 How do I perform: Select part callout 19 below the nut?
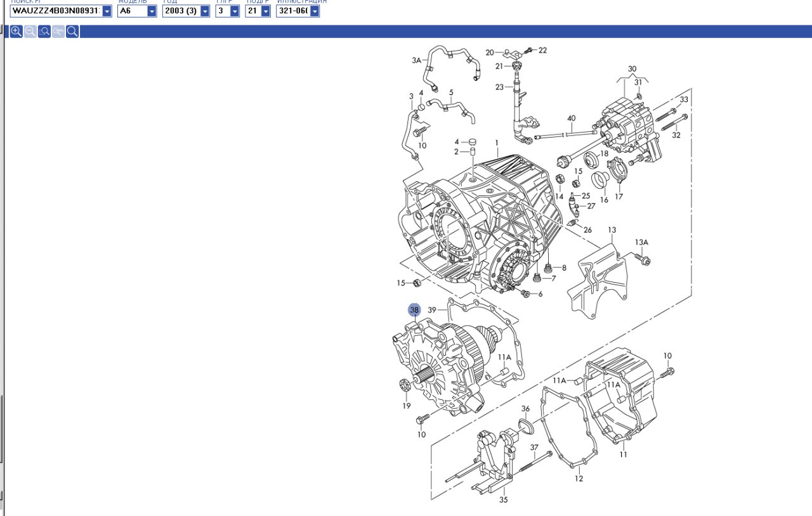pos(407,406)
